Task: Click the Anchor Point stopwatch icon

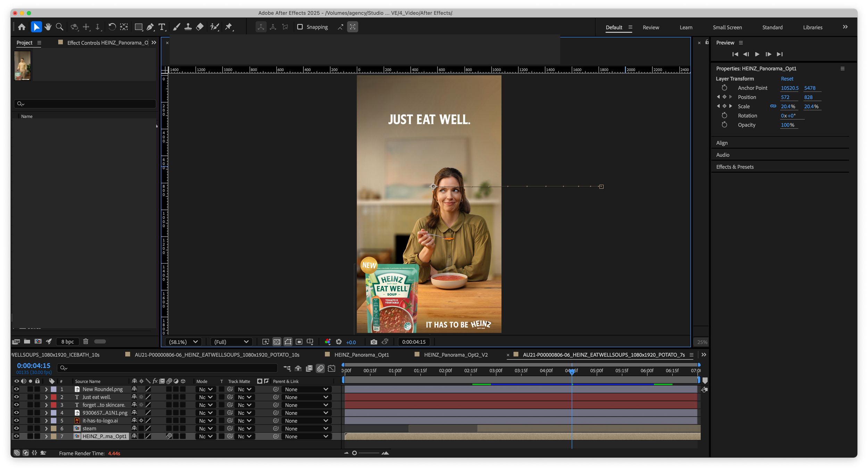Action: (x=724, y=88)
